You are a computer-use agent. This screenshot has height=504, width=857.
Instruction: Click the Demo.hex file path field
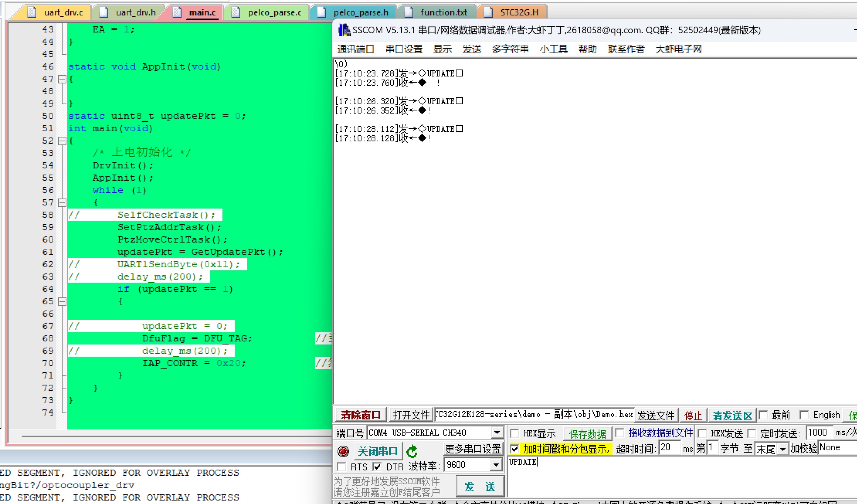click(x=534, y=414)
